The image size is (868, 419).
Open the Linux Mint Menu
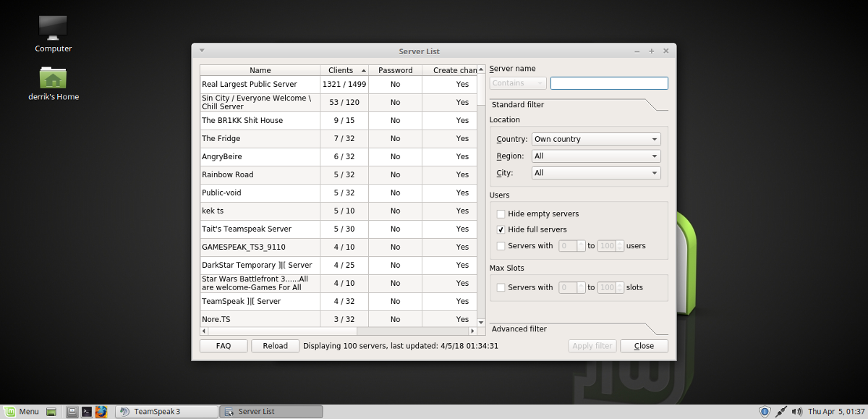[22, 412]
